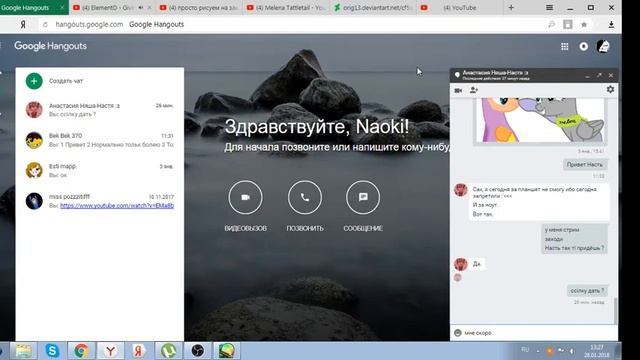The height and width of the screenshot is (360, 640).
Task: Open the browser hamburger menu
Action: point(549,7)
